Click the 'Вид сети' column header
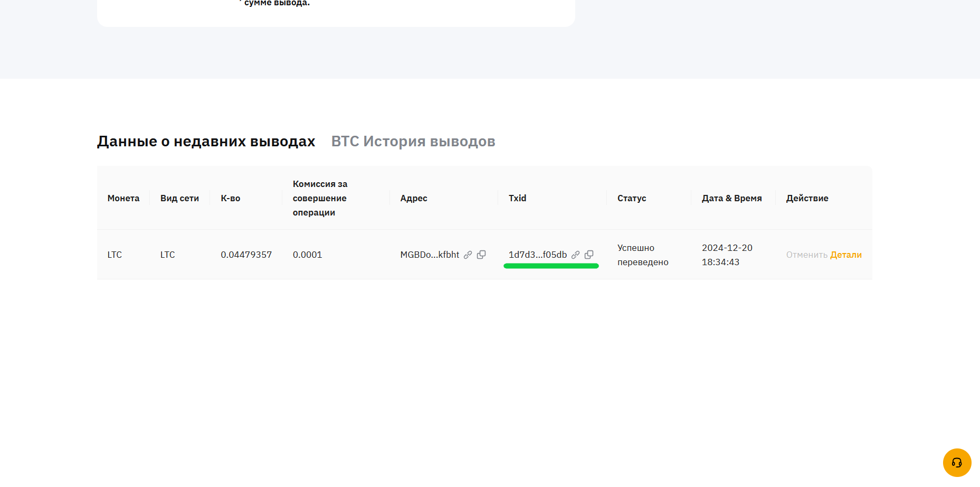Image resolution: width=980 pixels, height=487 pixels. coord(179,198)
